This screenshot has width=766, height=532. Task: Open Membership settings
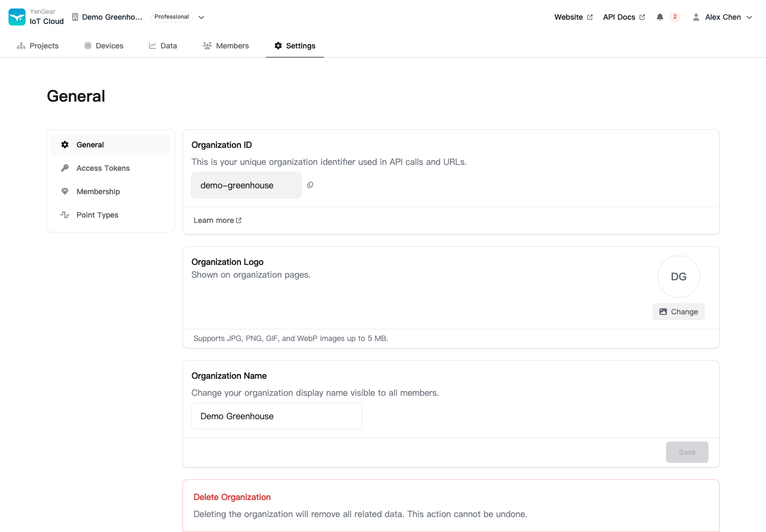coord(111,192)
